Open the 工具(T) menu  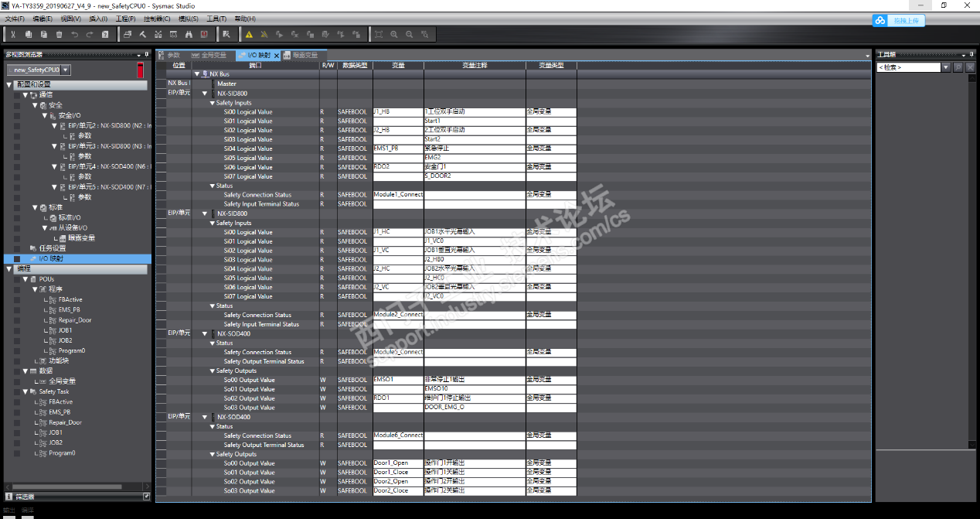pyautogui.click(x=217, y=19)
